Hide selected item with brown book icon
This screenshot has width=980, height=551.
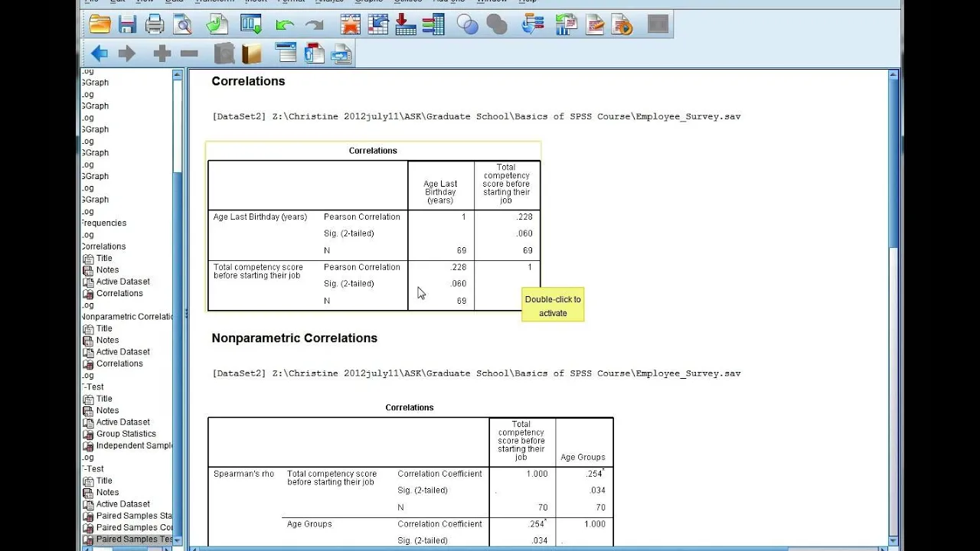pos(251,54)
